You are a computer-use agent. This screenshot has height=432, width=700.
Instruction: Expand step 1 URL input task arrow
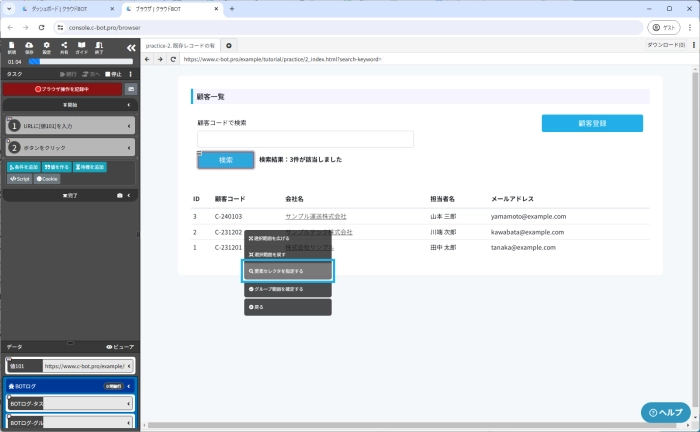(129, 126)
